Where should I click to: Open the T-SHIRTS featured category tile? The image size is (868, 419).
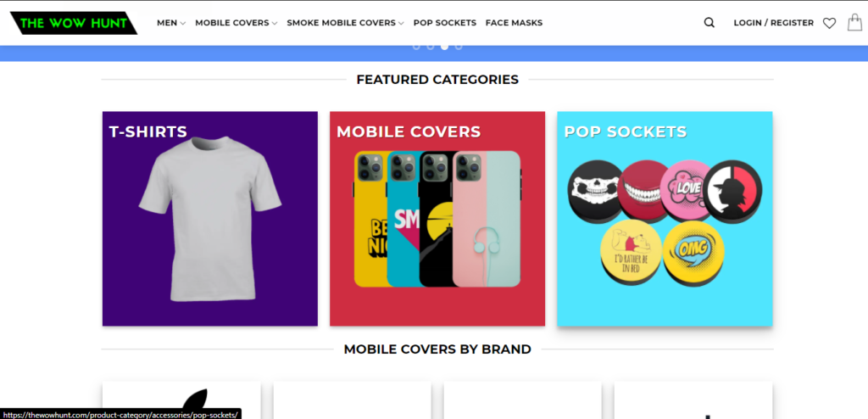tap(210, 219)
